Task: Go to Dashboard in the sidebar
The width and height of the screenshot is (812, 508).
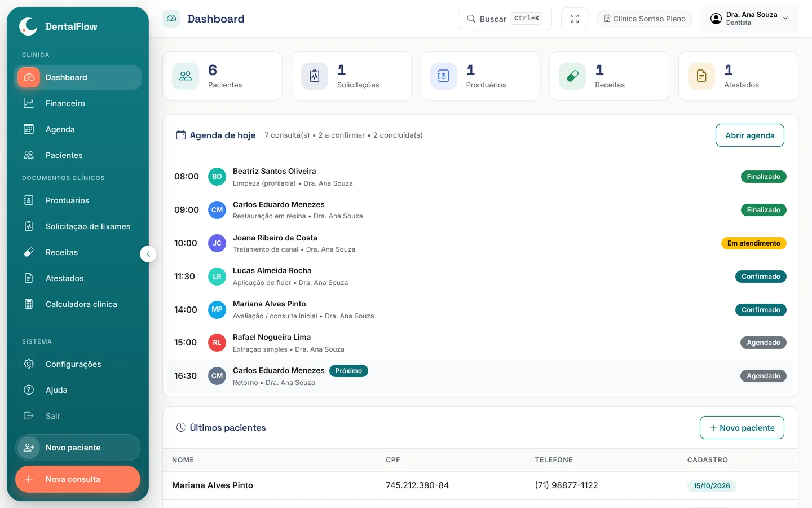Action: (78, 77)
